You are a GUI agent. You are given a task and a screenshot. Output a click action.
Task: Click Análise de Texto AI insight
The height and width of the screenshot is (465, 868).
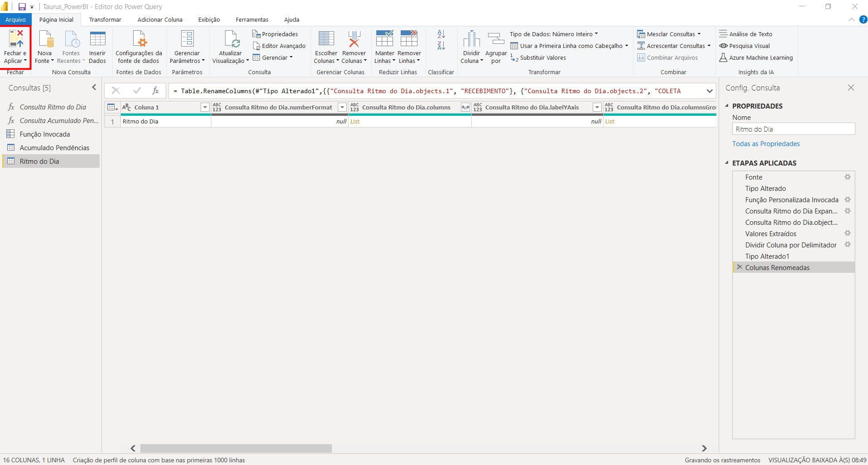point(746,34)
